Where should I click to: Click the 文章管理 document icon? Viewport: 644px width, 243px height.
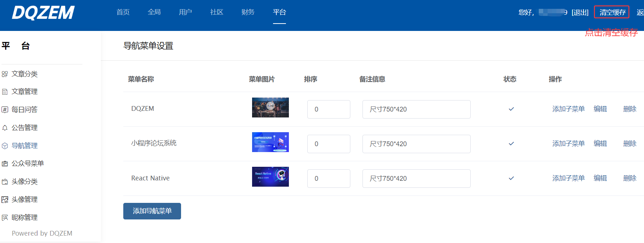pos(5,92)
